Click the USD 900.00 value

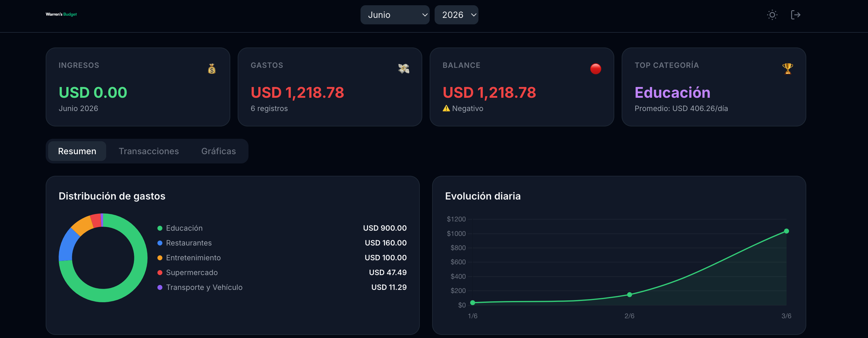385,228
